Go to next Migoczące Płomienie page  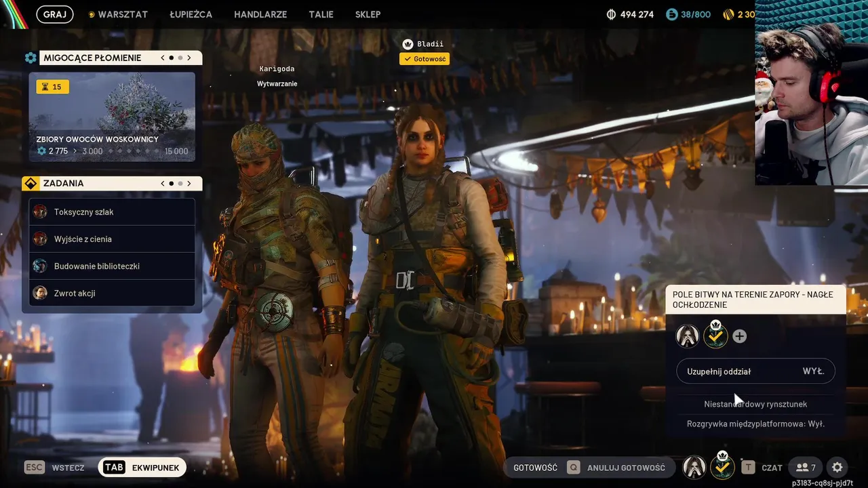[189, 58]
